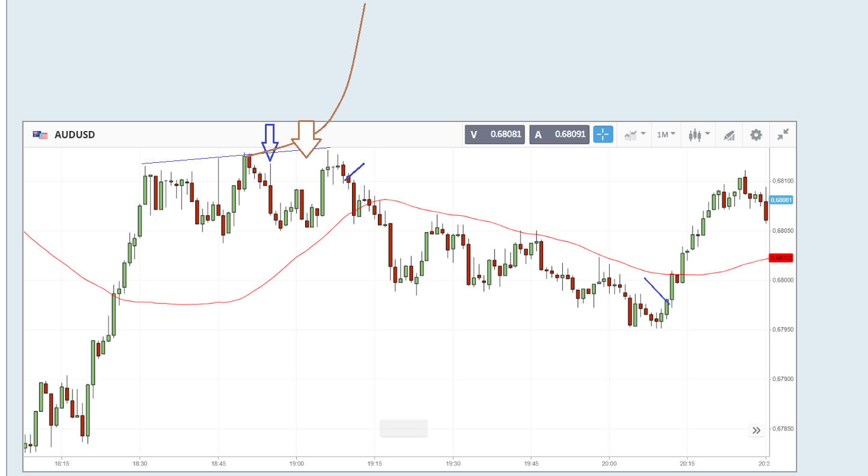Viewport: 868px width, 476px height.
Task: Click the 0,68000 price axis label
Action: tap(782, 280)
